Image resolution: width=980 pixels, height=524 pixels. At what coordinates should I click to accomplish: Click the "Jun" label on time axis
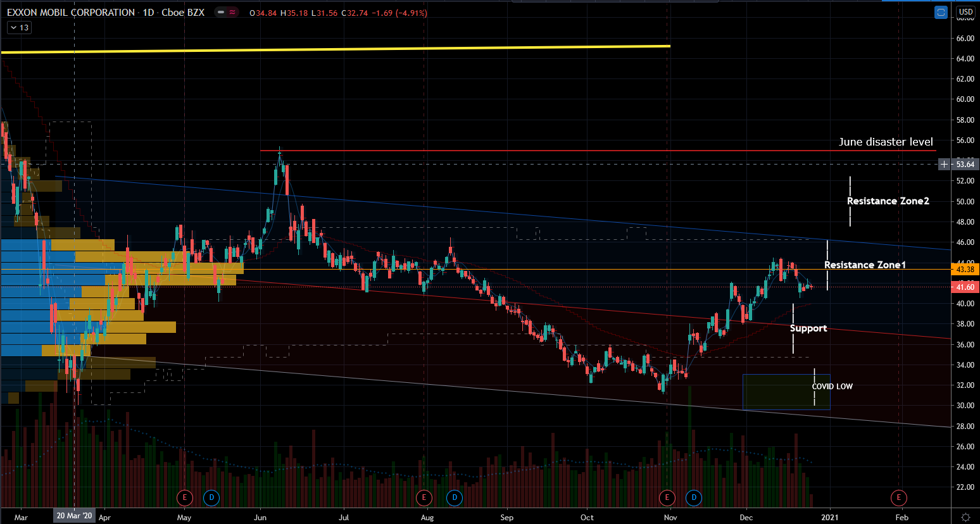tap(260, 518)
